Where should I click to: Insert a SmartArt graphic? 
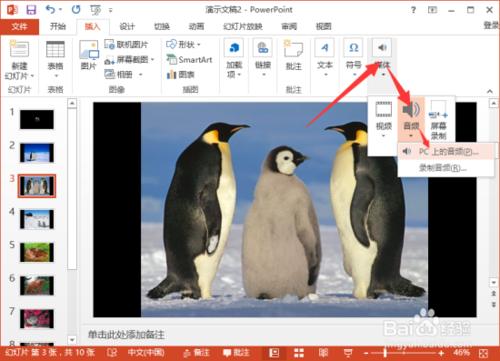point(189,60)
